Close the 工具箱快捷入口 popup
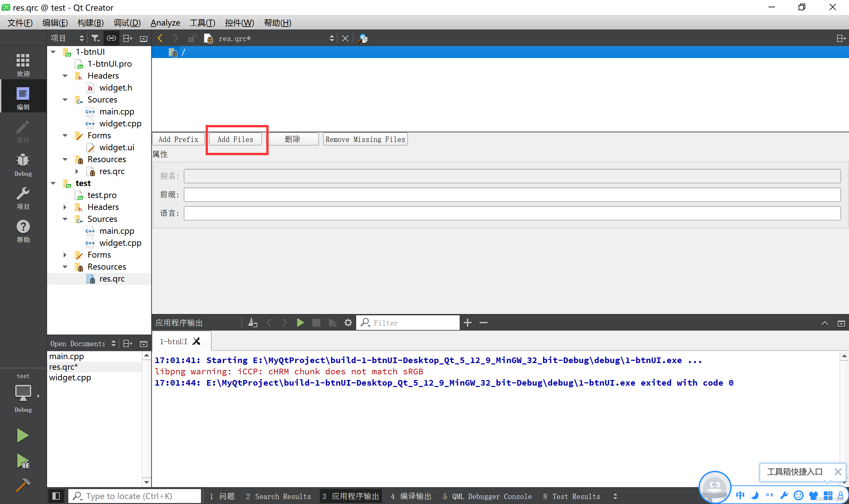Screen dimensions: 849x504 tap(837, 472)
